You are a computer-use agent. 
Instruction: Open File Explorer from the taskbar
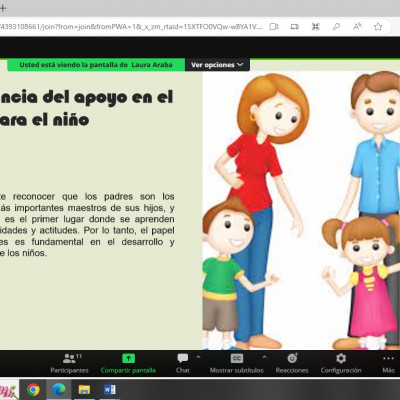point(84,389)
